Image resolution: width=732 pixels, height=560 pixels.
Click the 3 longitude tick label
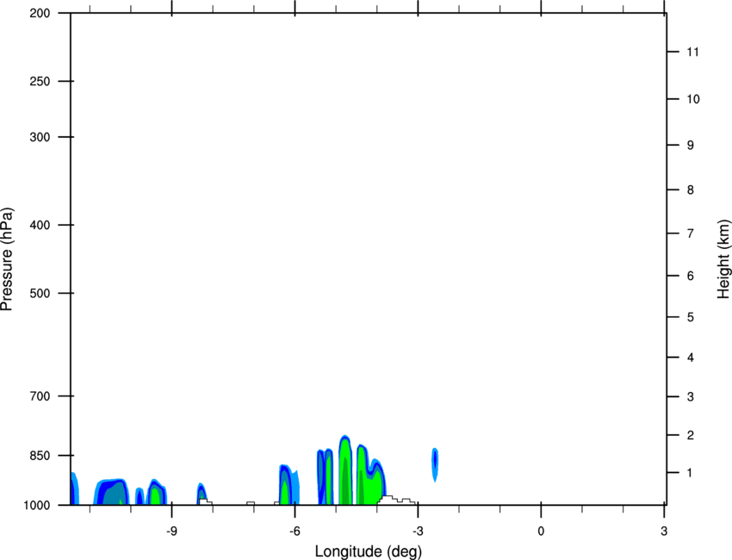664,532
